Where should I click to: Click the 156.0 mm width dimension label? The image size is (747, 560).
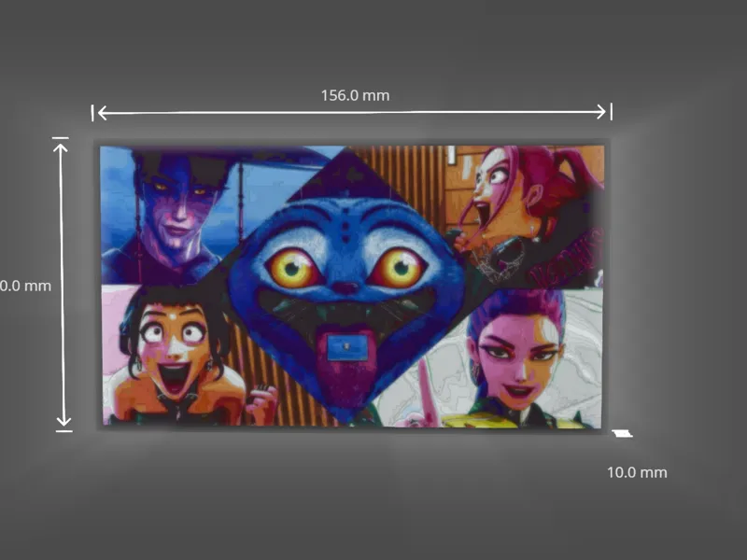pos(356,95)
